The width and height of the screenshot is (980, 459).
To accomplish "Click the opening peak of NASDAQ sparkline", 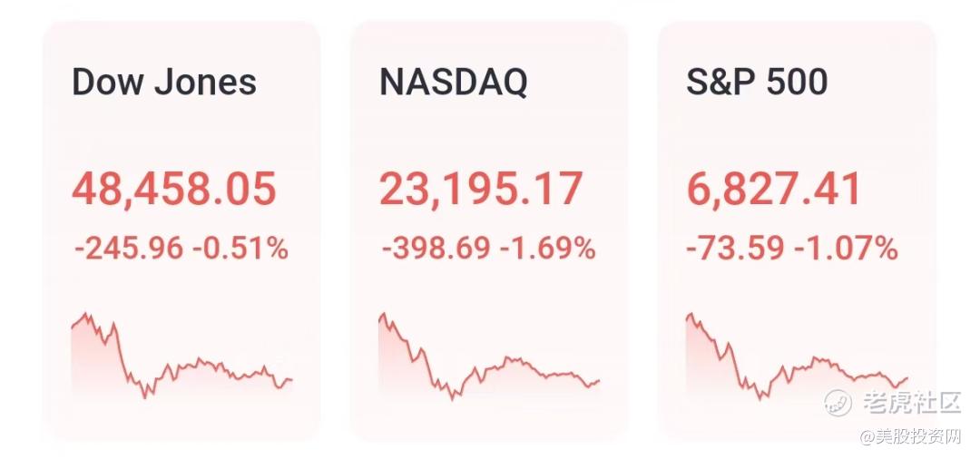I will click(384, 315).
